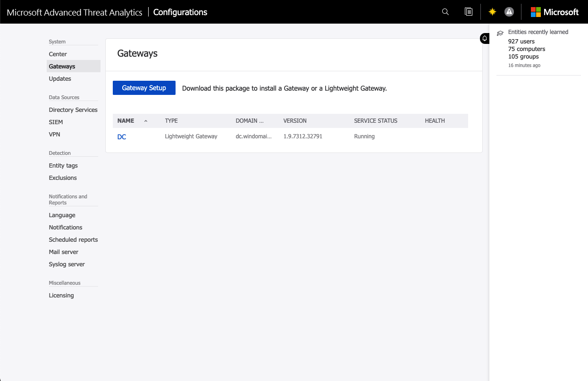Open the SIEM data source page
This screenshot has width=588, height=381.
[x=56, y=122]
